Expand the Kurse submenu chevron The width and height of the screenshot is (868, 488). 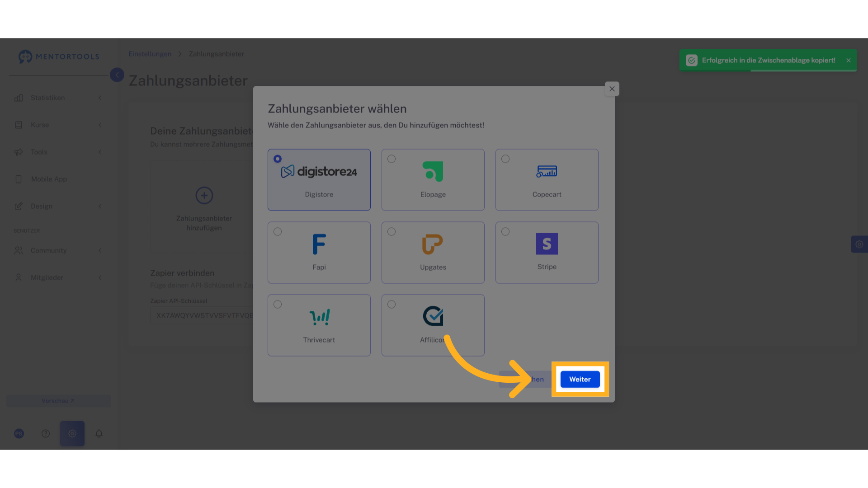tap(100, 125)
